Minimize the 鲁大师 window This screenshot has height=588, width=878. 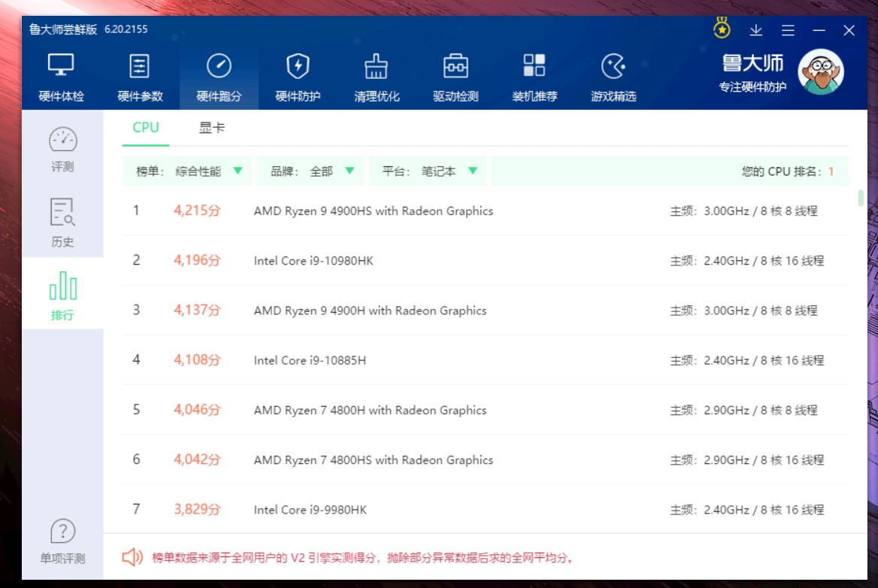point(819,30)
